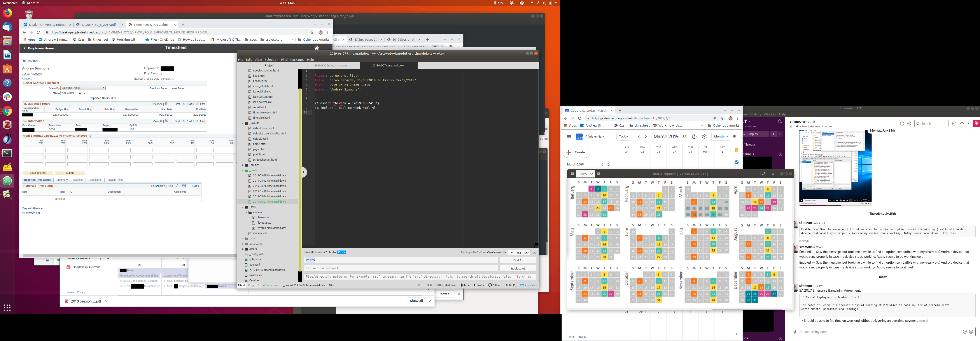Open Google Calendar main menu hamburger
The height and width of the screenshot is (341, 980).
tap(568, 137)
